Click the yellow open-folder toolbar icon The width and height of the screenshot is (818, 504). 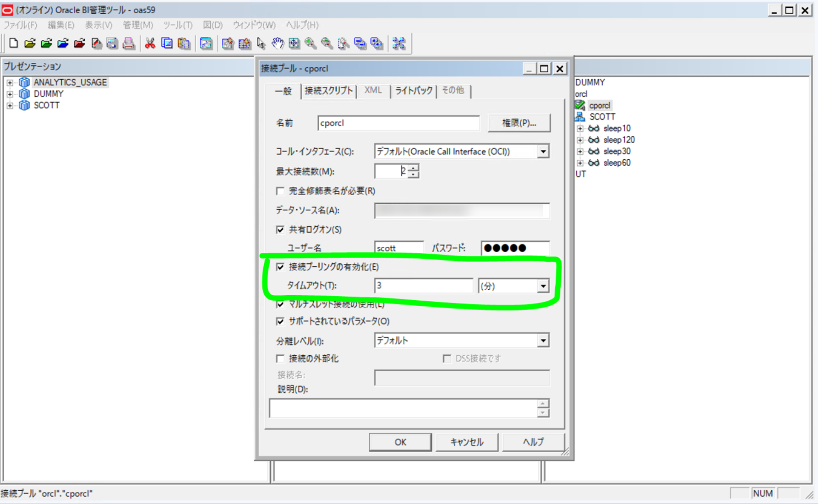point(30,43)
